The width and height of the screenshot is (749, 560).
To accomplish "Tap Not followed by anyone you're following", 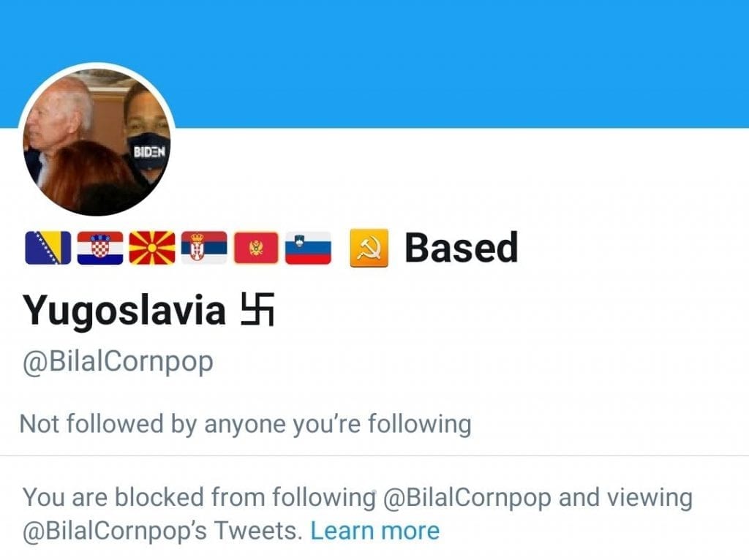I will (246, 424).
